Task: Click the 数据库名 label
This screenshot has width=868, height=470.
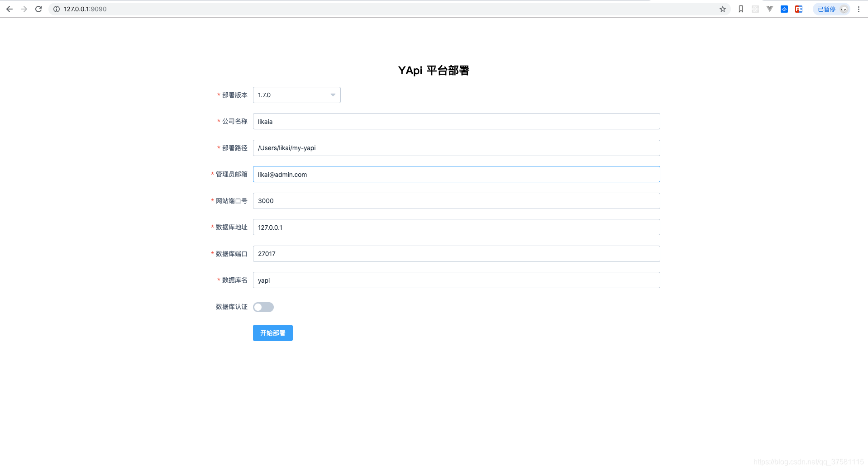Action: [x=235, y=280]
